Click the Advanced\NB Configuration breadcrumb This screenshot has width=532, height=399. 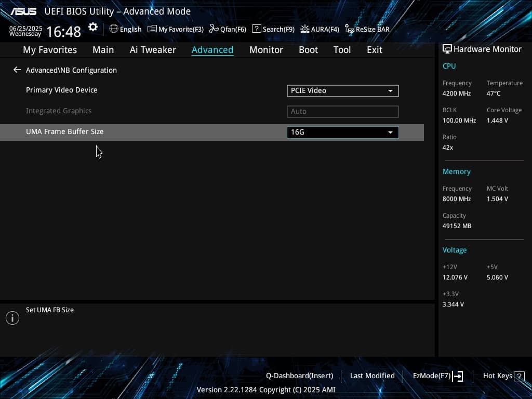click(71, 70)
